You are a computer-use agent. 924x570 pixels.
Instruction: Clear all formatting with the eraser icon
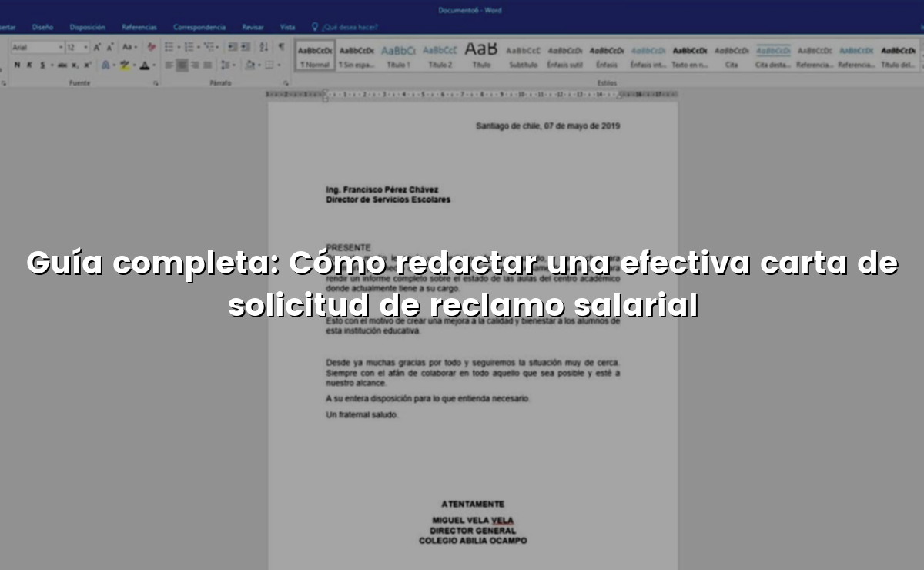point(152,48)
